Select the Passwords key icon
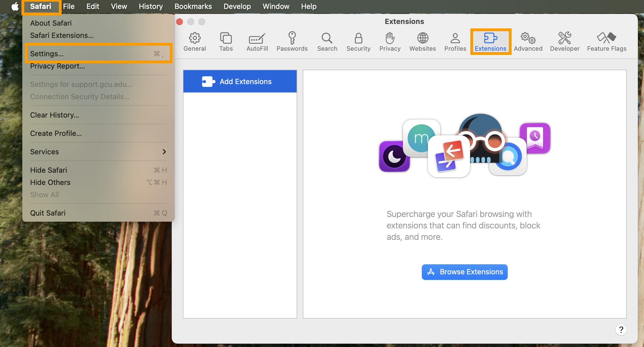 click(x=292, y=42)
